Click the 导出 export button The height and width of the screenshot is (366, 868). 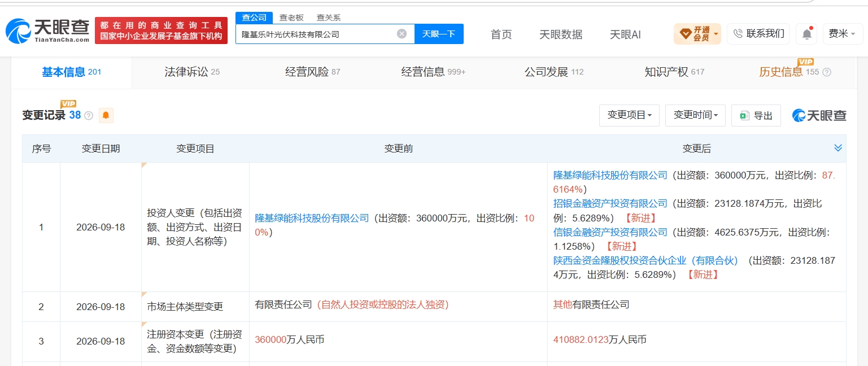[x=756, y=115]
